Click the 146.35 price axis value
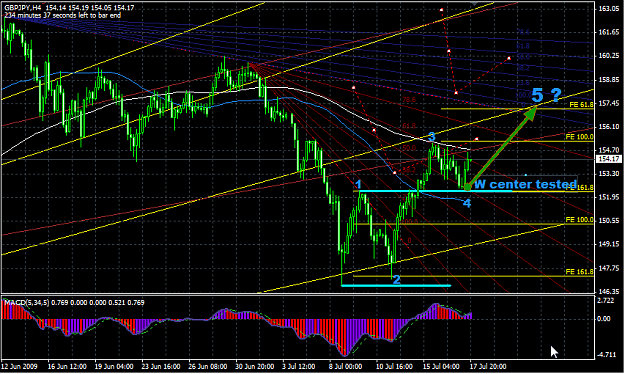 609,291
